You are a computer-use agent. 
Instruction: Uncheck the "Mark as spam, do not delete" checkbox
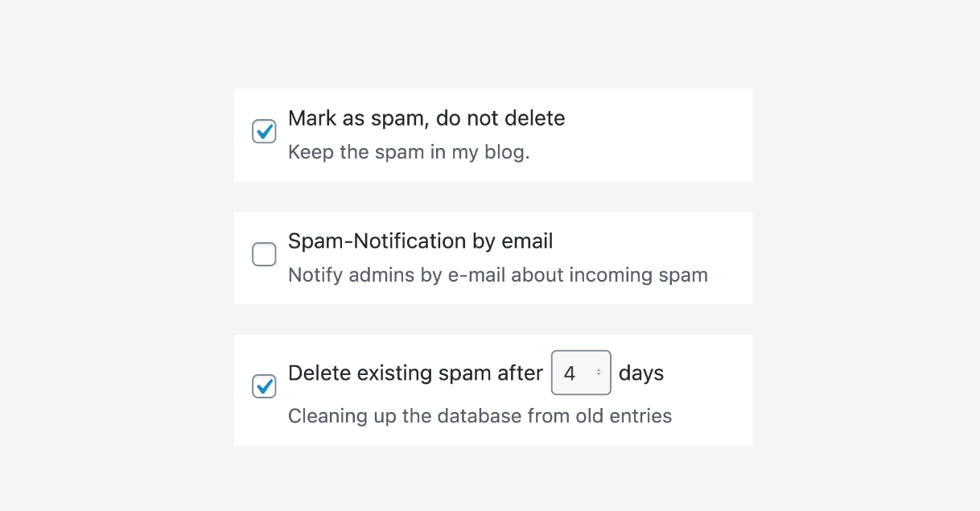[264, 131]
